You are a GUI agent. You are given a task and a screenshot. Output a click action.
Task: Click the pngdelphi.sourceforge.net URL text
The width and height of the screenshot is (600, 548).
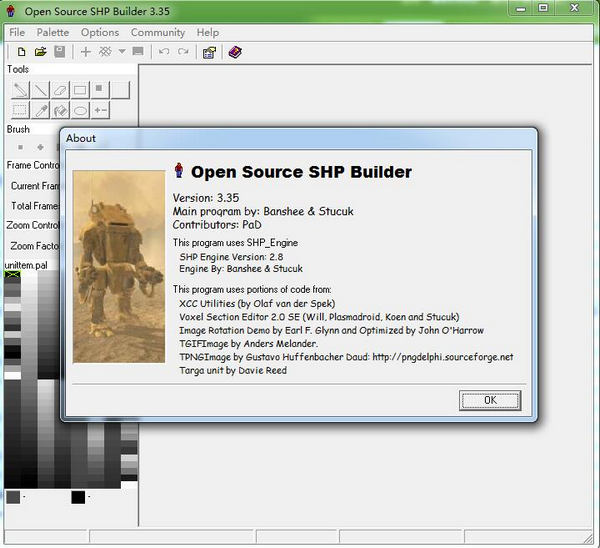(x=442, y=357)
